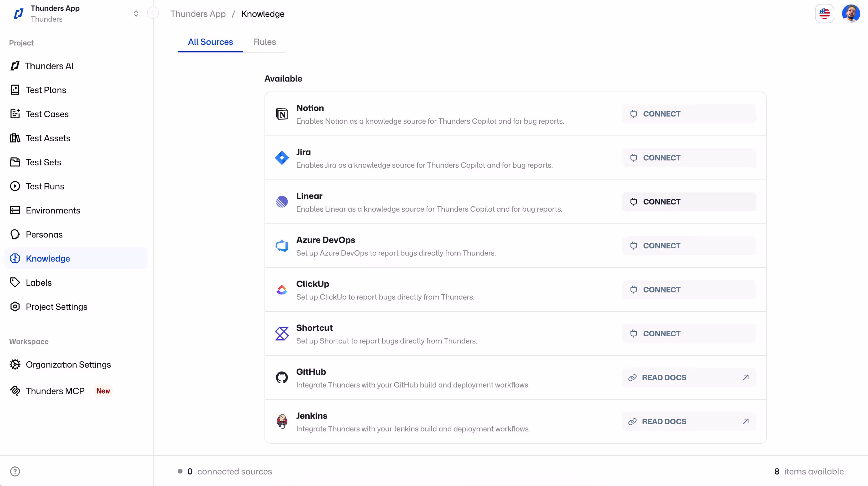Viewport: 868px width, 486px height.
Task: Click the Linear logo icon
Action: 282,202
